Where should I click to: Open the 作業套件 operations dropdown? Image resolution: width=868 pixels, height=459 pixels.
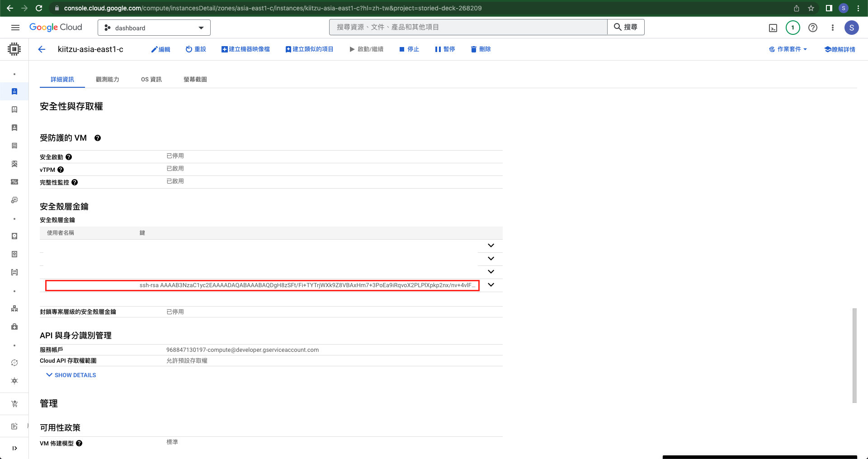(788, 49)
